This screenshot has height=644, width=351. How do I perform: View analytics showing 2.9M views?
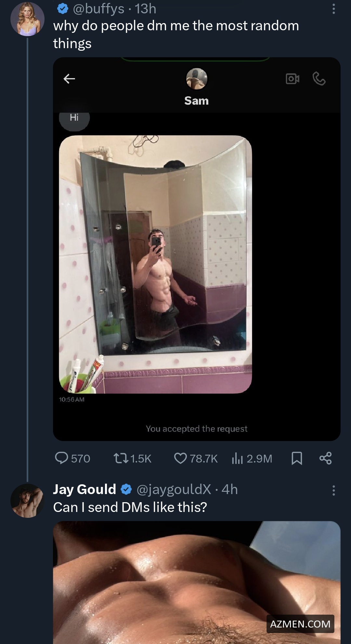pos(238,458)
